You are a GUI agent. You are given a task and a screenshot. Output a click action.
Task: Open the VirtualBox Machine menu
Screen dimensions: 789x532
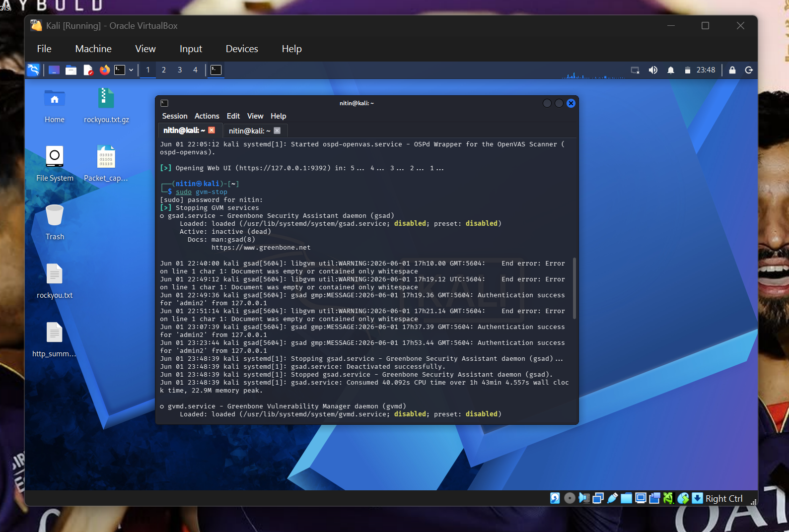coord(93,49)
